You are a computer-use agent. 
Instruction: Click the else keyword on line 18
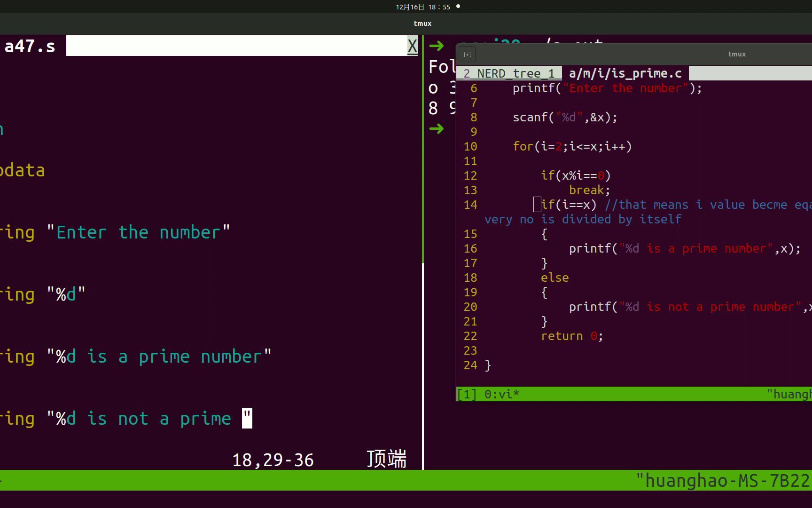pyautogui.click(x=554, y=278)
